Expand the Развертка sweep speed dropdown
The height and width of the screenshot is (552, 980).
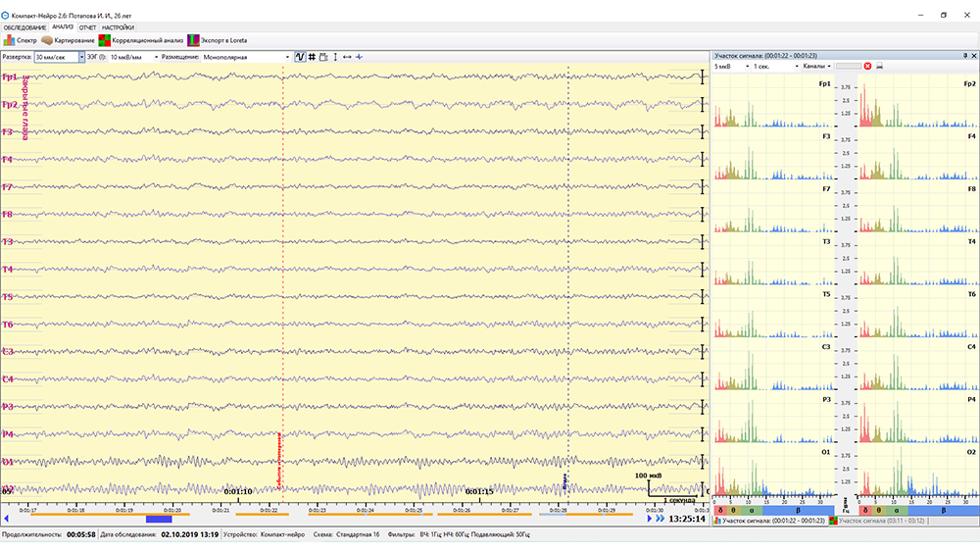coord(79,57)
